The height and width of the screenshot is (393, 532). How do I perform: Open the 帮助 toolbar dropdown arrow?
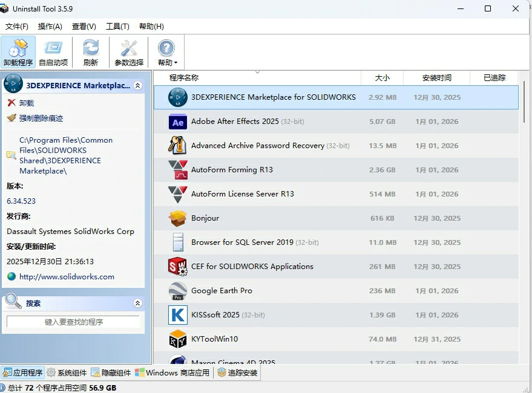coord(176,63)
